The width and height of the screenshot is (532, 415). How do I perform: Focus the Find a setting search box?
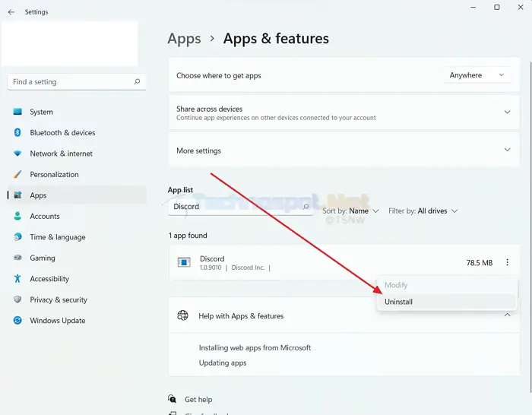point(77,82)
